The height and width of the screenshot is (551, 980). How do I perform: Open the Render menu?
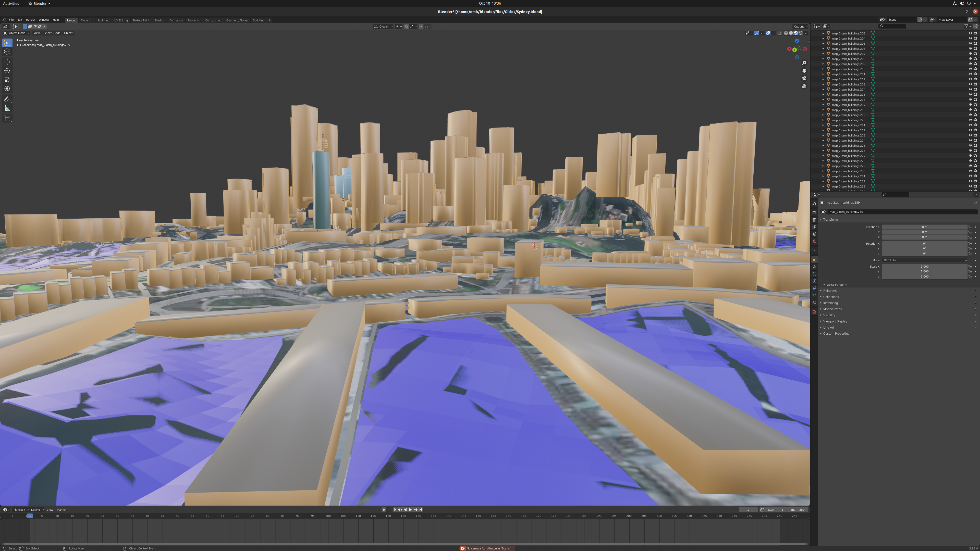click(30, 20)
